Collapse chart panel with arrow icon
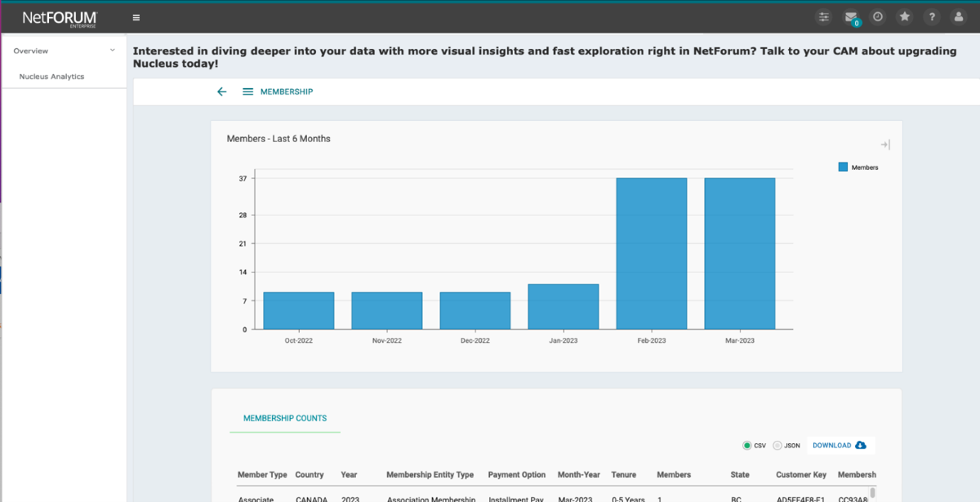 [885, 144]
